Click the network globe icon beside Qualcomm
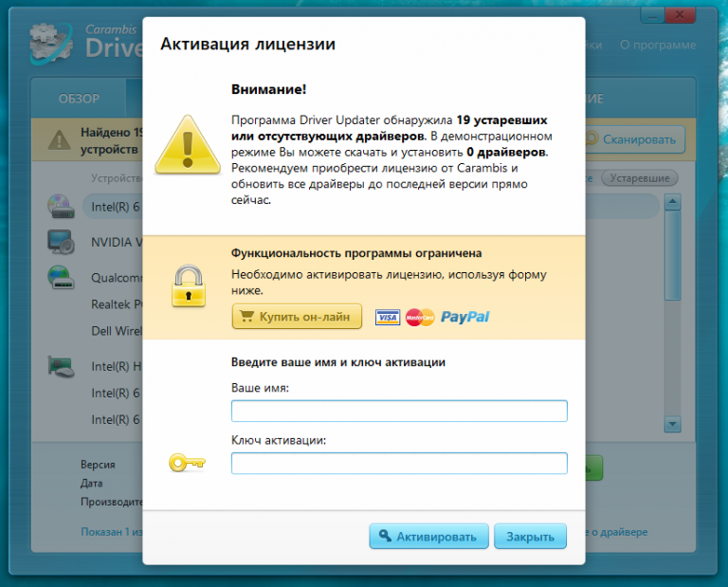 click(61, 277)
